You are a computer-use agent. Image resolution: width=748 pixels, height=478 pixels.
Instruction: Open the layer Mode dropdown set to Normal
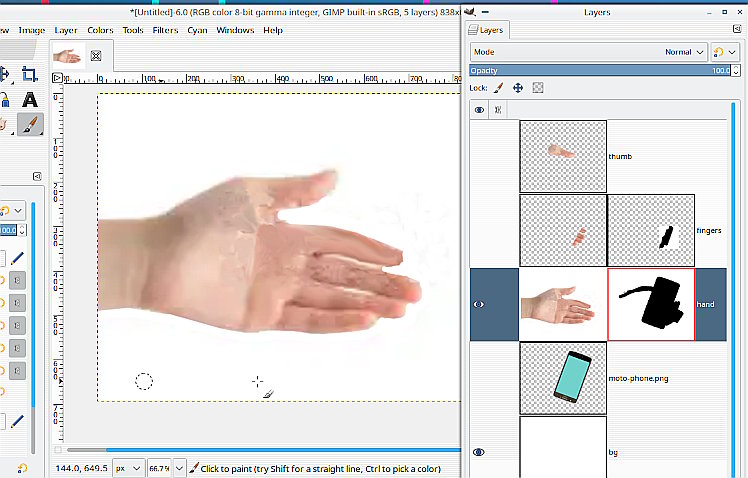pyautogui.click(x=588, y=52)
